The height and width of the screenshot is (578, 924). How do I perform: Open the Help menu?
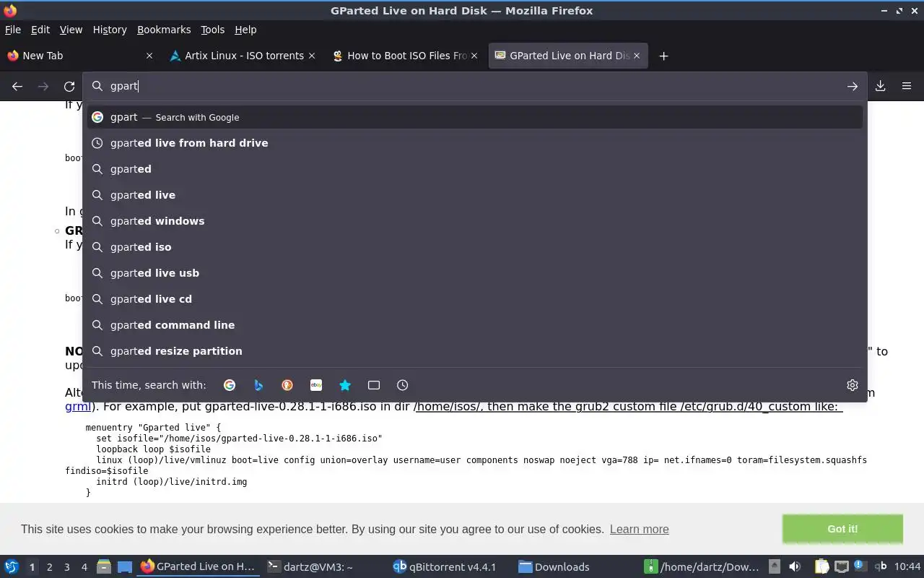[x=245, y=30]
